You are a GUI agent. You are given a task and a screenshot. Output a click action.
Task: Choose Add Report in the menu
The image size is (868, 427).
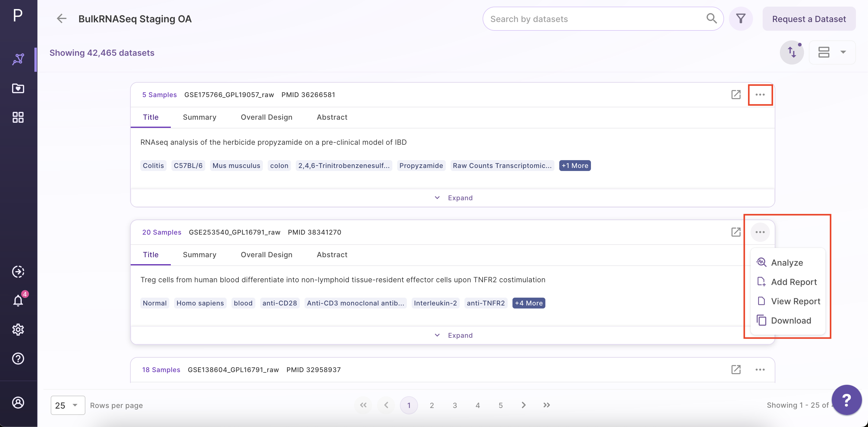tap(788, 282)
